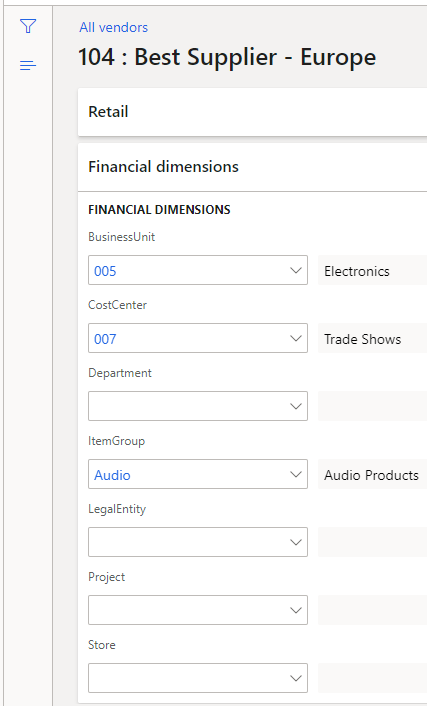Screen dimensions: 427x706
Task: Select the Electronics description field
Action: click(372, 270)
